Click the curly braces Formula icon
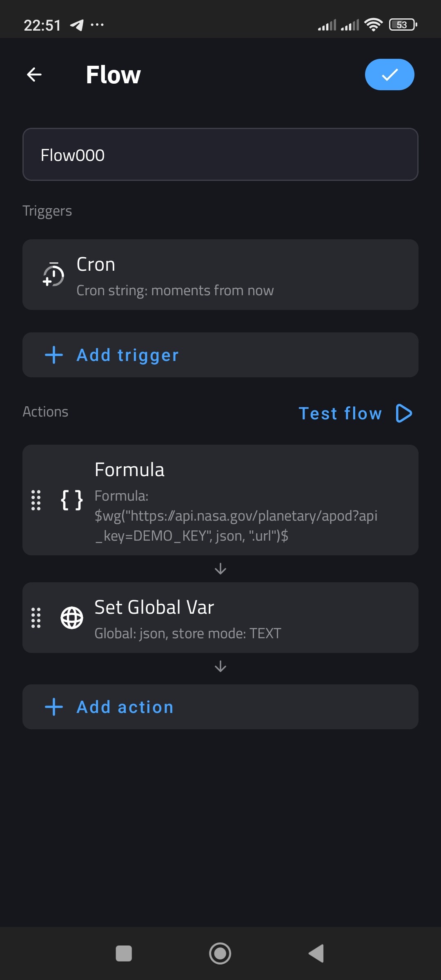Screen dimensions: 441x980 pos(72,500)
